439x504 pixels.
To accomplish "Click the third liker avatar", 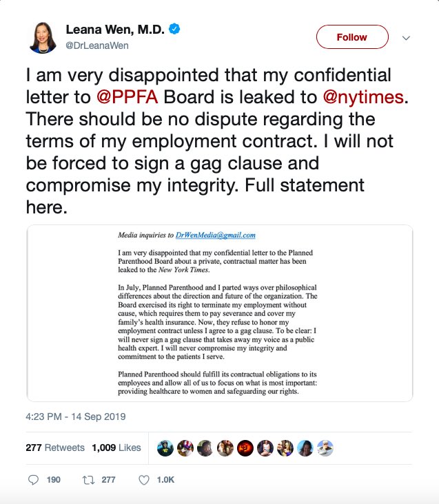I will click(x=205, y=448).
